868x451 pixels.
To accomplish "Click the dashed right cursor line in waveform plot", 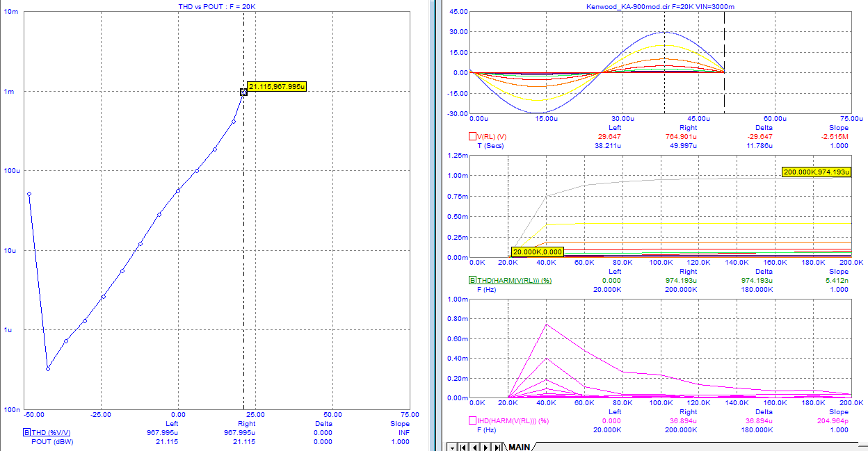I will 725,63.
